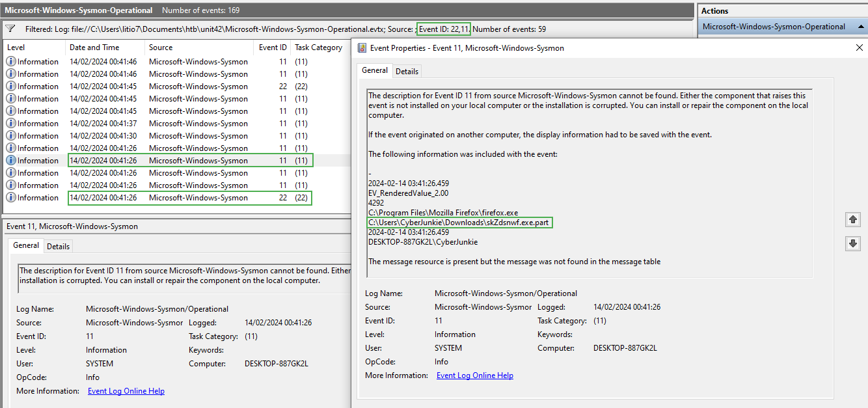Click the Event Properties dialog title icon

click(362, 48)
